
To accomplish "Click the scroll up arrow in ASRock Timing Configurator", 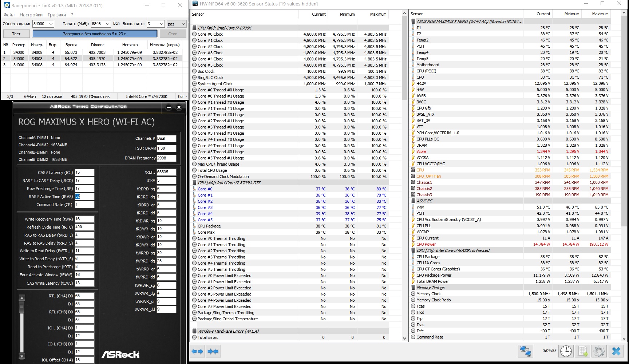I will coord(22,298).
